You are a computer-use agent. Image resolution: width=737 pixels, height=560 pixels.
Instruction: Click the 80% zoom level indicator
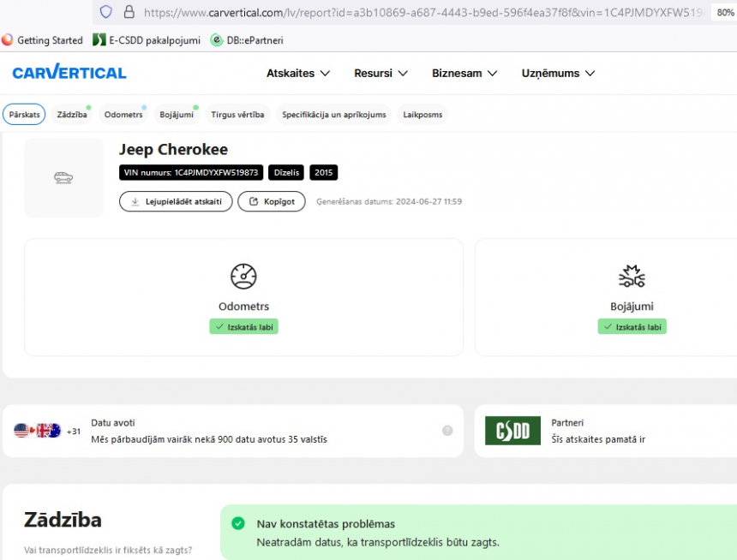[725, 13]
